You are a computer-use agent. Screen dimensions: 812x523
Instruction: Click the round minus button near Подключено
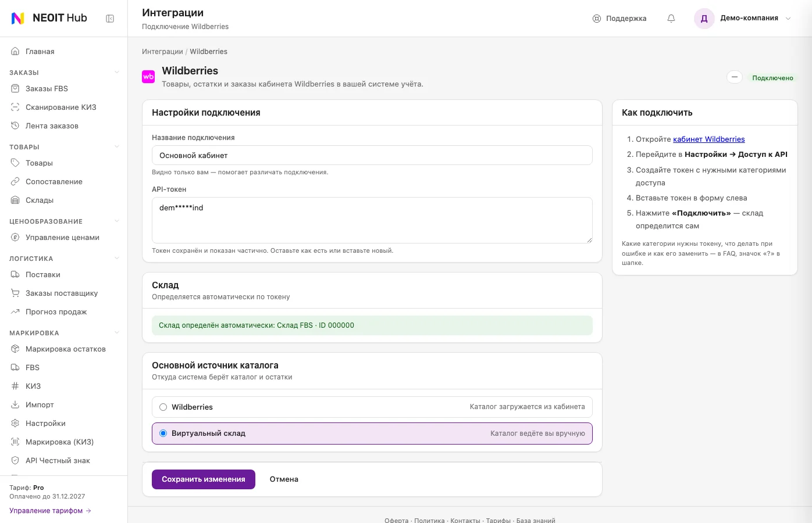click(x=735, y=77)
